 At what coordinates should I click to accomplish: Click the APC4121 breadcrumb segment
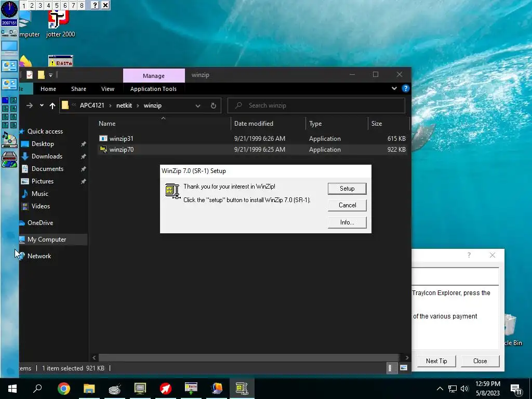[x=92, y=105]
